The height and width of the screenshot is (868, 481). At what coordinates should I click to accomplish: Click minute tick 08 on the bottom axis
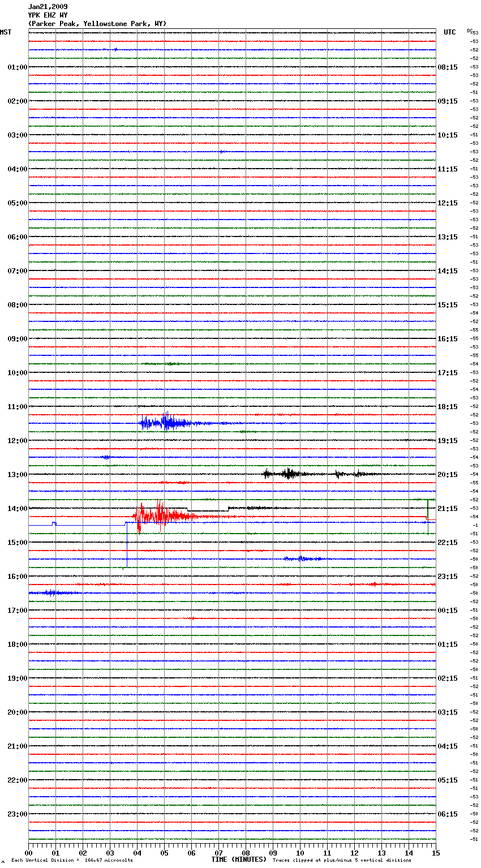246,853
